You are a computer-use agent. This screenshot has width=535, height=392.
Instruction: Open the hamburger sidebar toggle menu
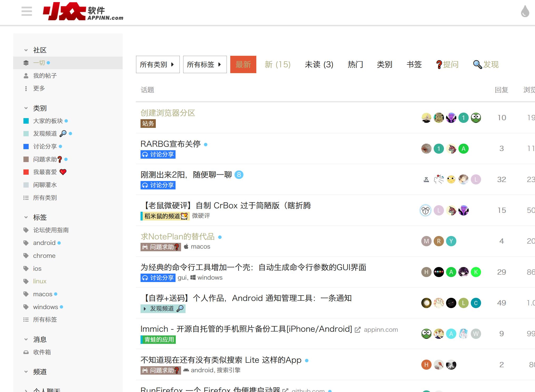27,11
